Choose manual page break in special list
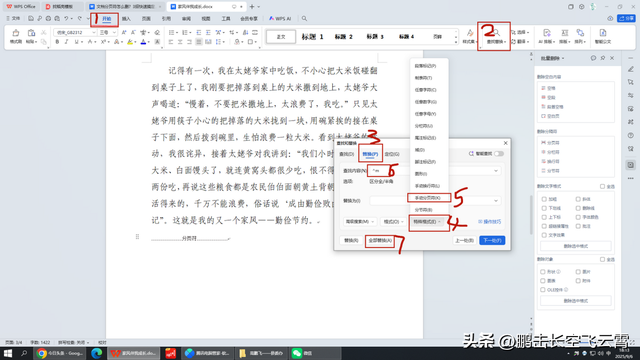640x360 pixels. click(428, 198)
